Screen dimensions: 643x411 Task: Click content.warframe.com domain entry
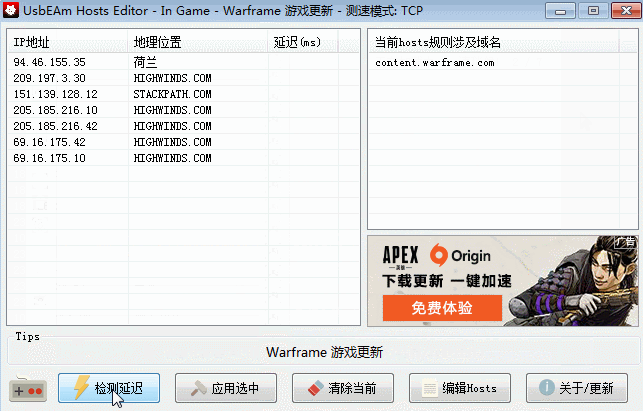pos(435,63)
